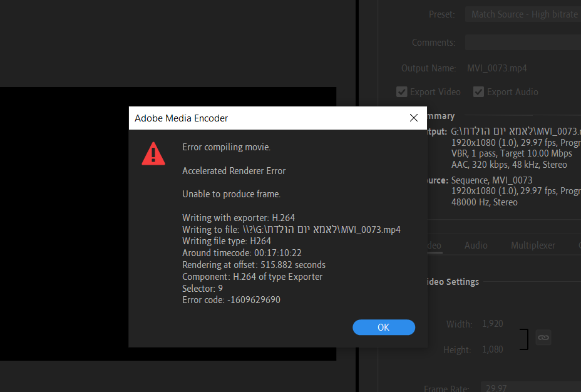The width and height of the screenshot is (581, 392).
Task: Switch to the Multiplexer tab
Action: click(533, 245)
